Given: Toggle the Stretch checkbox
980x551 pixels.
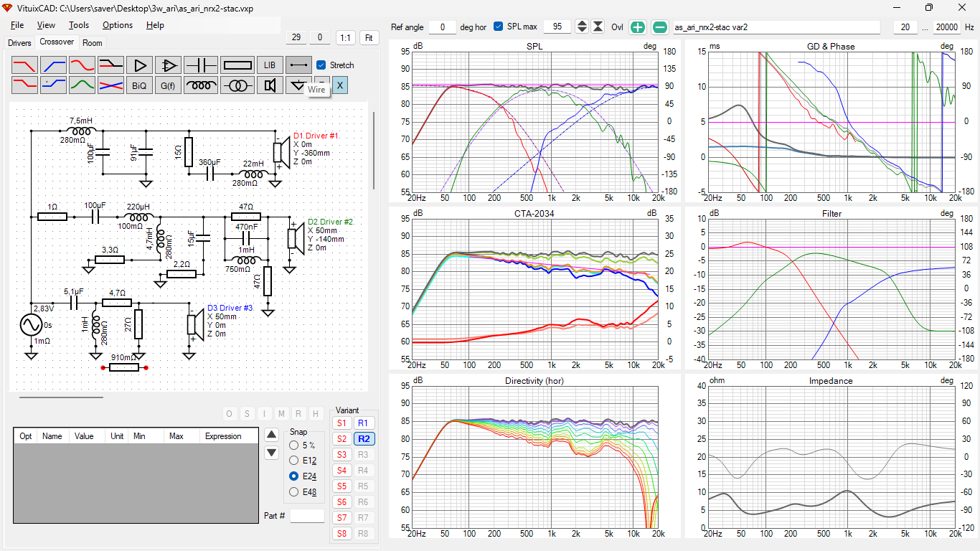Looking at the screenshot, I should pyautogui.click(x=321, y=65).
